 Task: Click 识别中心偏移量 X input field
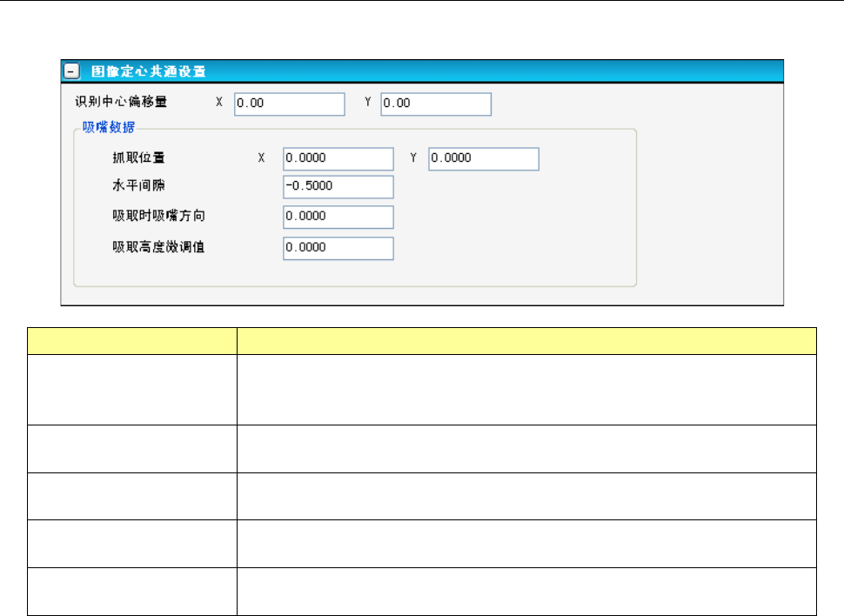pos(290,104)
